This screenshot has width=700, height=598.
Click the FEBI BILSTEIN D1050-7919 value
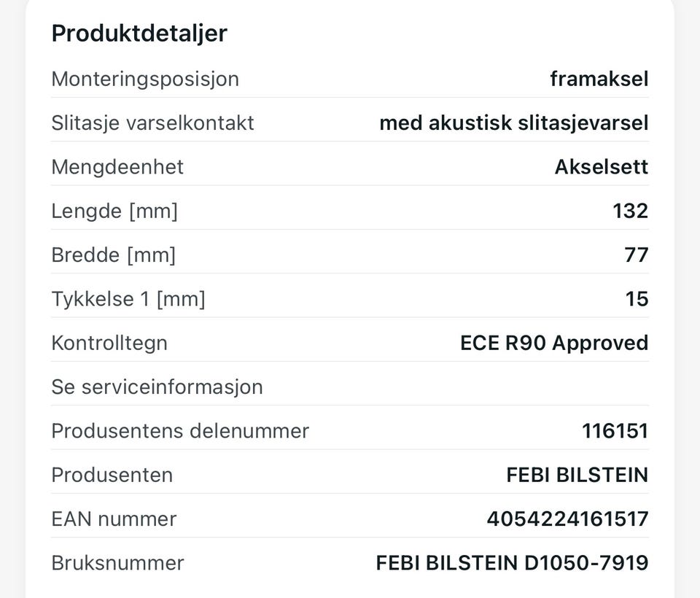513,563
